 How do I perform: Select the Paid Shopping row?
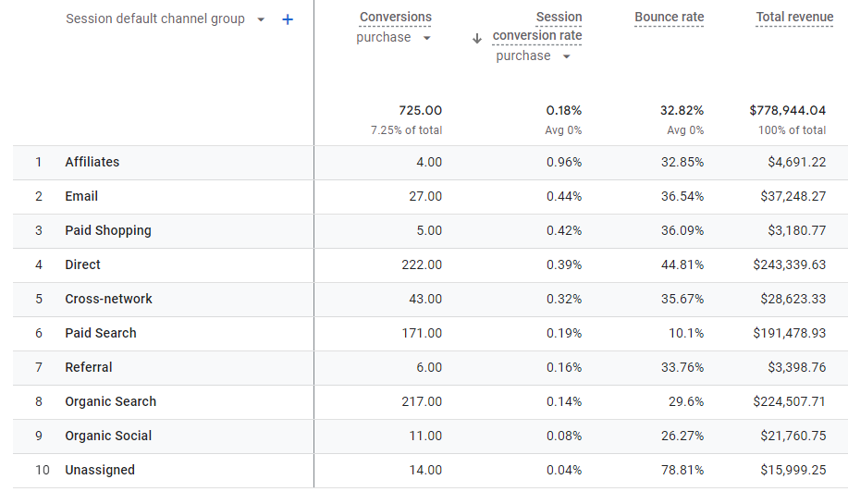(x=108, y=230)
